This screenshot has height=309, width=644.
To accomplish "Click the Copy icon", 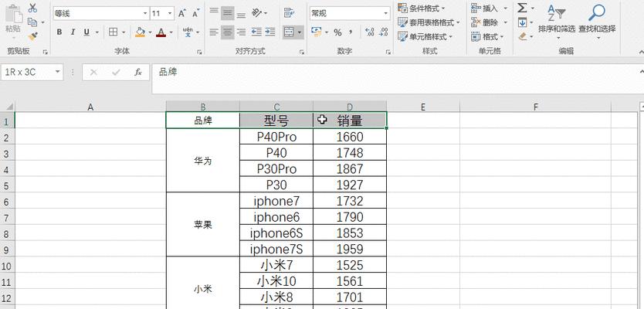I will click(32, 22).
